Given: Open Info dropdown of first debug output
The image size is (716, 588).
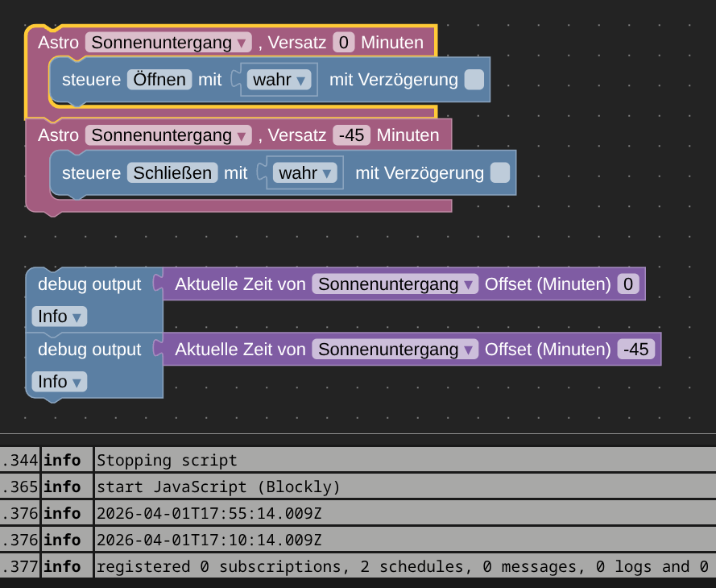Looking at the screenshot, I should pos(60,317).
